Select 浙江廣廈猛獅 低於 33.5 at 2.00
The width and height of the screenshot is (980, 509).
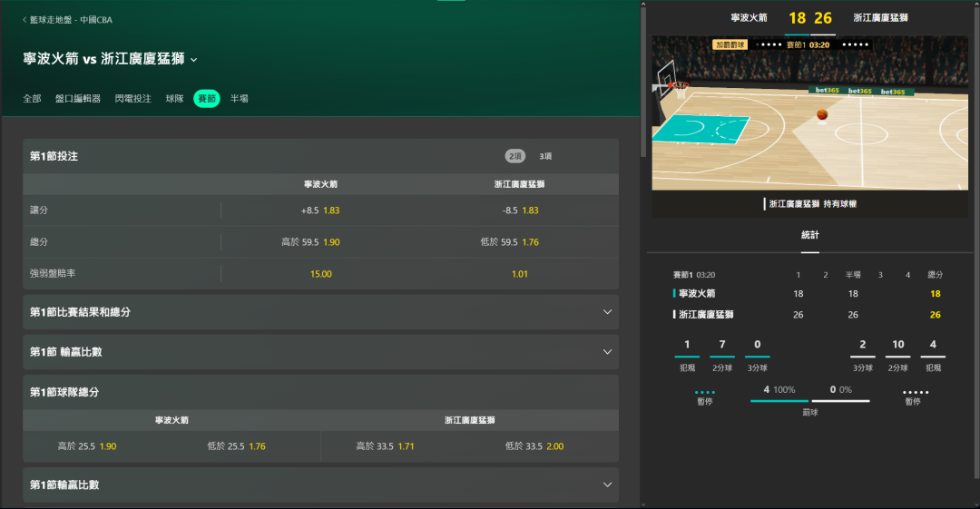click(x=534, y=446)
